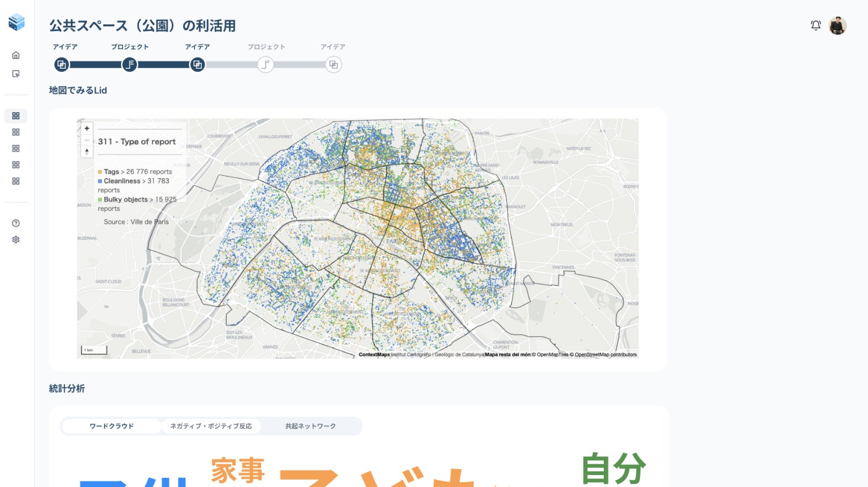
Task: Check the notification bell
Action: (816, 25)
